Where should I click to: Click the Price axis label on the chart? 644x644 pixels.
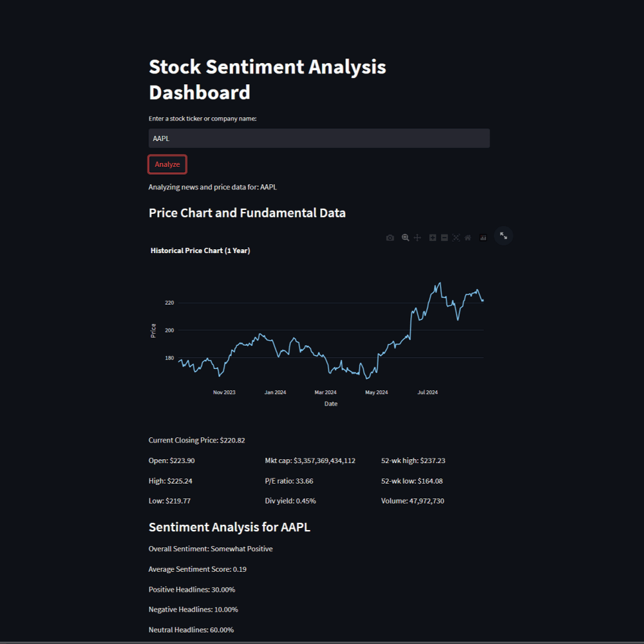[153, 330]
